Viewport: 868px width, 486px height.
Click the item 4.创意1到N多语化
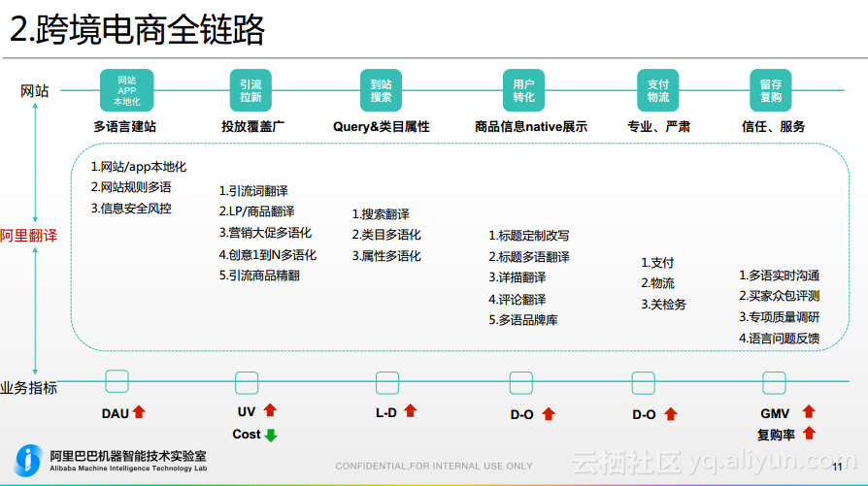point(267,255)
